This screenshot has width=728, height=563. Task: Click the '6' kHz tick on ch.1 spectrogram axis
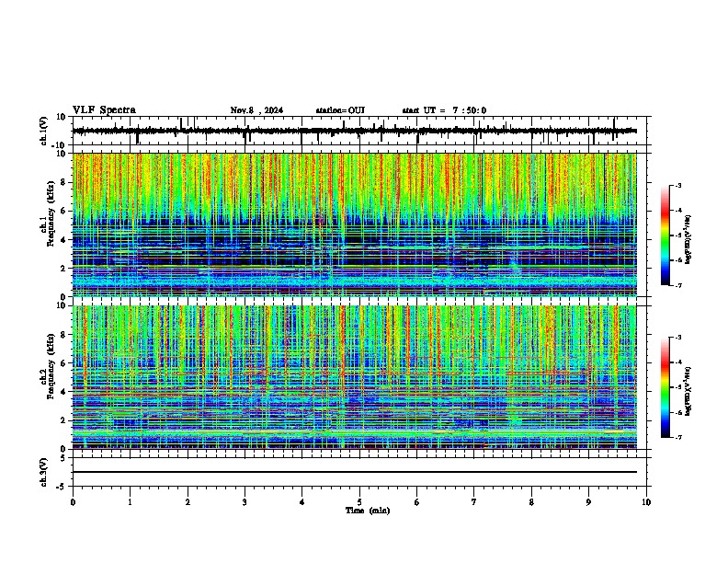64,211
